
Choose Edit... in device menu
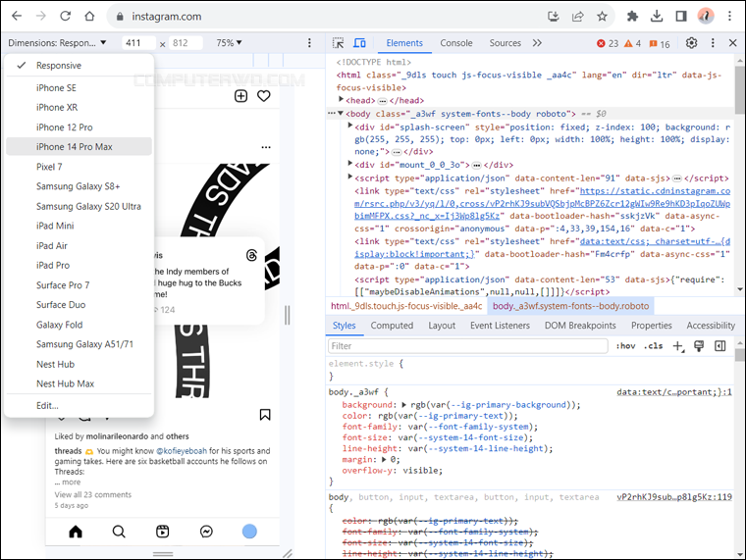coord(79,406)
